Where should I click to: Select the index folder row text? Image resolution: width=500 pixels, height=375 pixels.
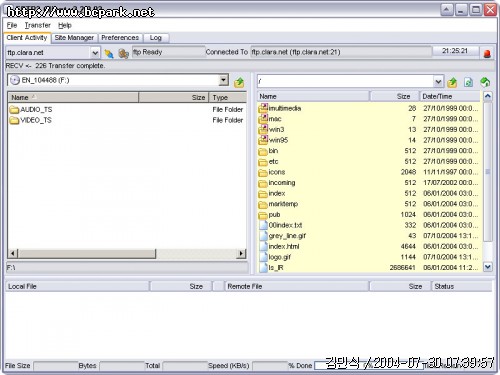(x=277, y=193)
